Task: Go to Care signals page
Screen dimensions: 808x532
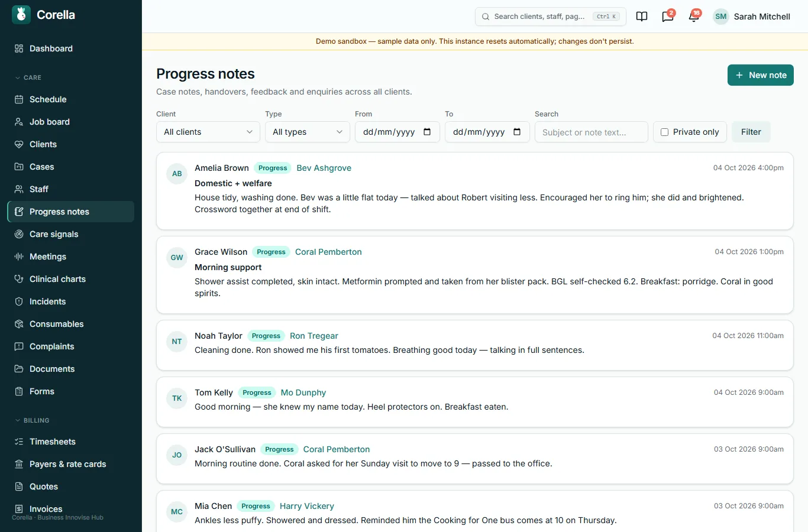Action: [x=71, y=234]
